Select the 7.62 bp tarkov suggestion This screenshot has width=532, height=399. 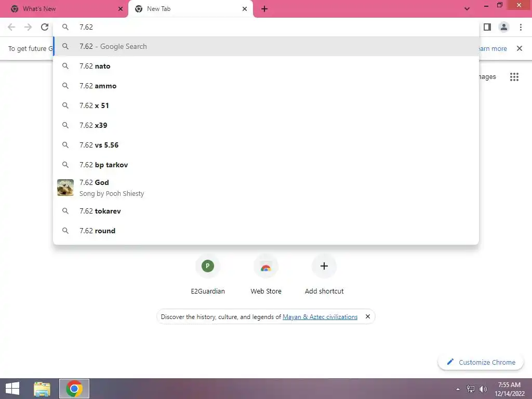coord(266,165)
